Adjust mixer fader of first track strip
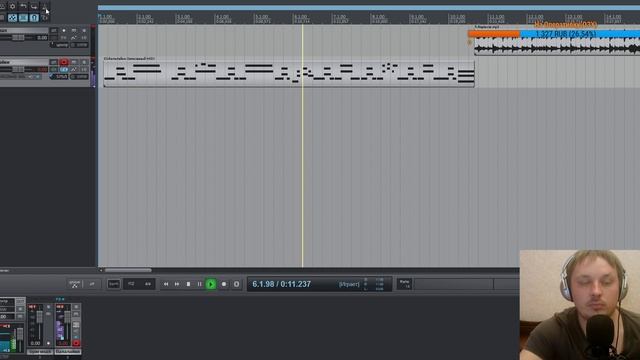Screen dimensions: 640x360 [40, 317]
